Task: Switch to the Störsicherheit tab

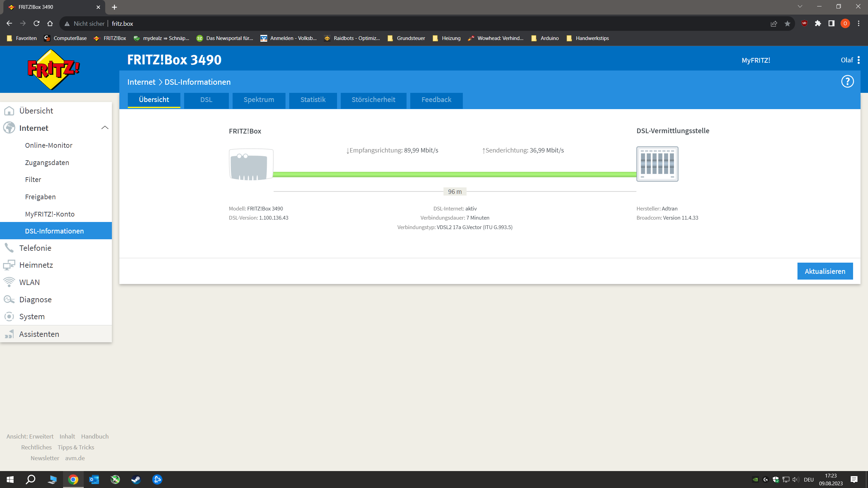Action: (x=373, y=100)
